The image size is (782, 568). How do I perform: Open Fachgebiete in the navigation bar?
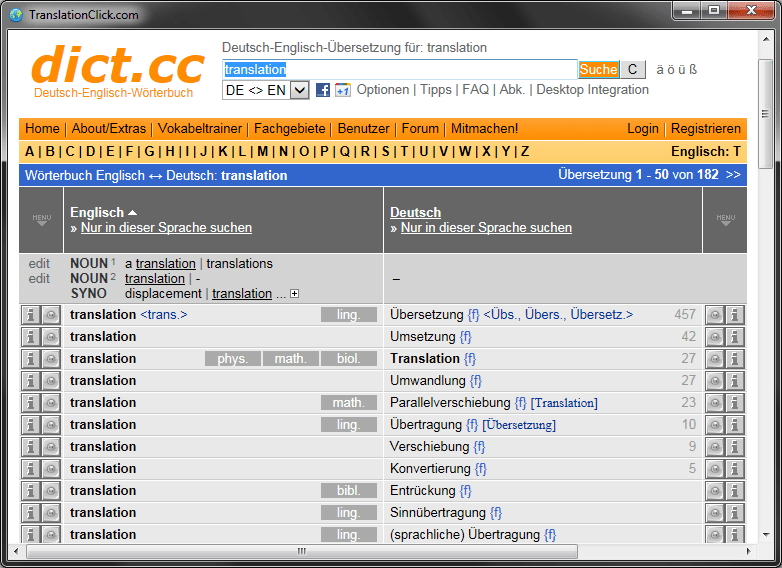290,129
